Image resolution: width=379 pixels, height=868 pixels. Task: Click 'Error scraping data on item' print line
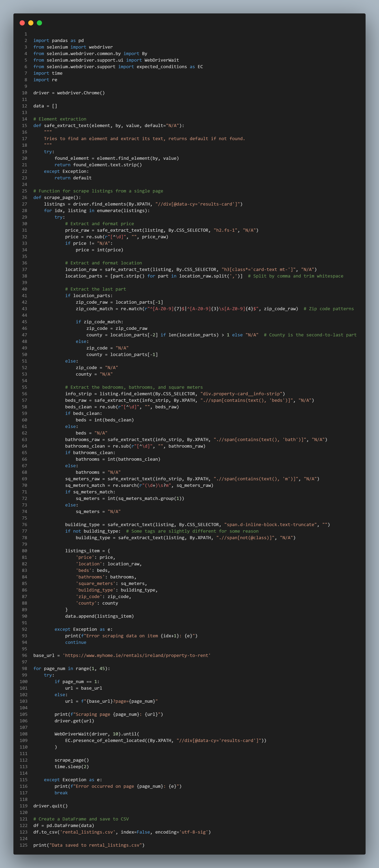tap(131, 636)
